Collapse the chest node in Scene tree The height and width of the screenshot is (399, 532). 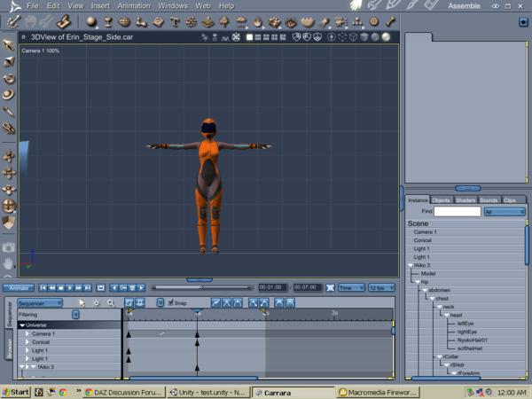pos(433,299)
